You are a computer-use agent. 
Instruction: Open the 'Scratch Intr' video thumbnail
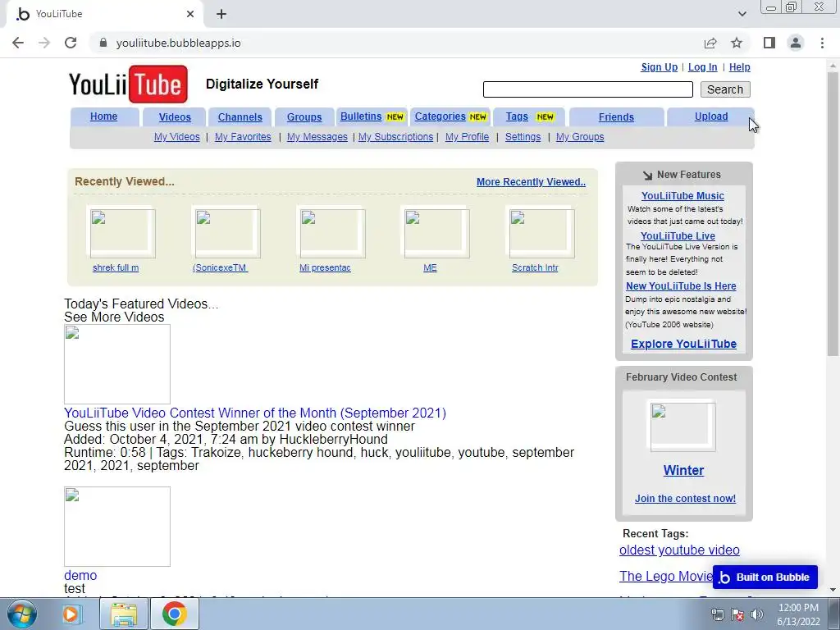[541, 234]
